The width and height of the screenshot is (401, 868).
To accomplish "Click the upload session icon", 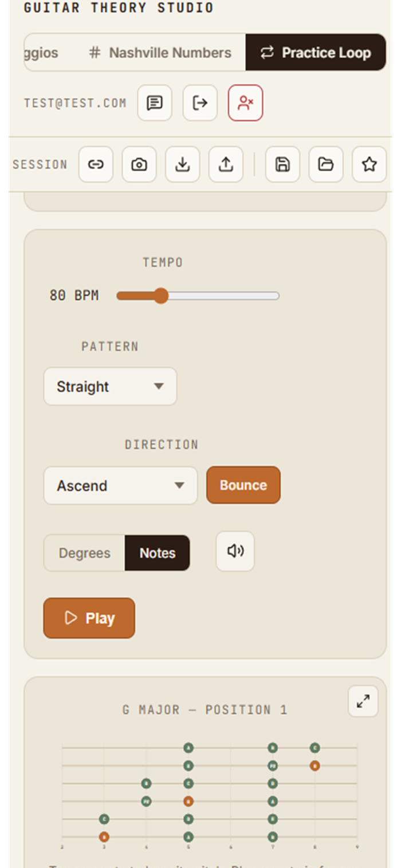I will 226,164.
